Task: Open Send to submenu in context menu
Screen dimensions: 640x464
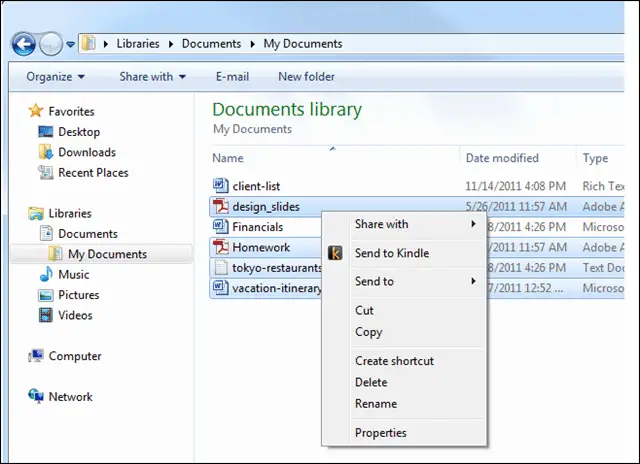Action: [404, 281]
